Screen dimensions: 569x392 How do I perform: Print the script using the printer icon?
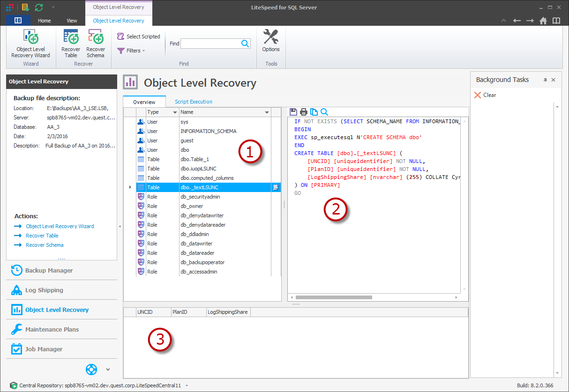(x=304, y=112)
